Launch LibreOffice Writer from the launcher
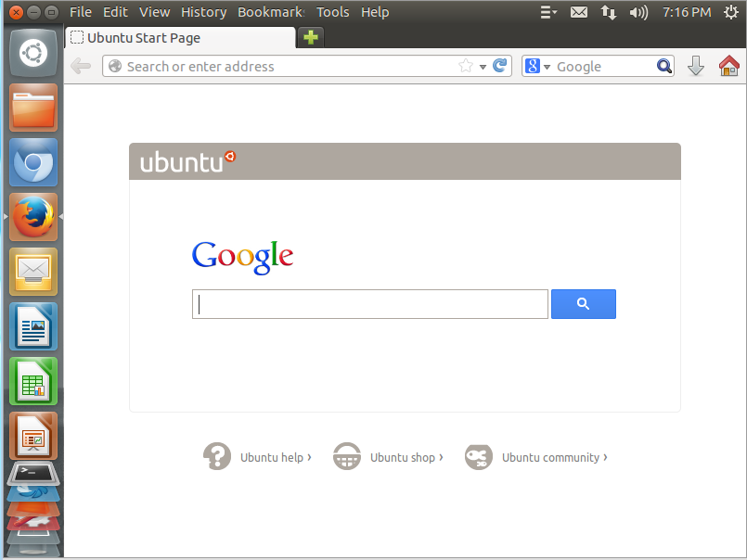This screenshot has height=560, width=747. 33,326
